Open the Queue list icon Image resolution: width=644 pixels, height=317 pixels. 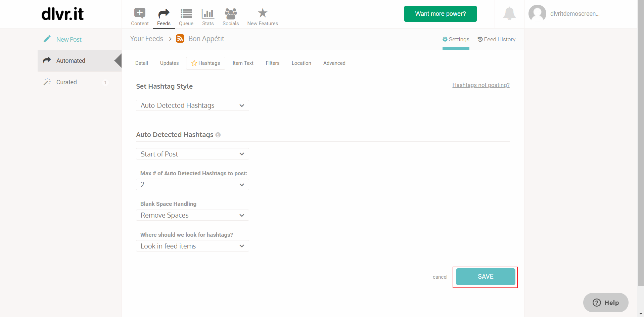point(186,13)
